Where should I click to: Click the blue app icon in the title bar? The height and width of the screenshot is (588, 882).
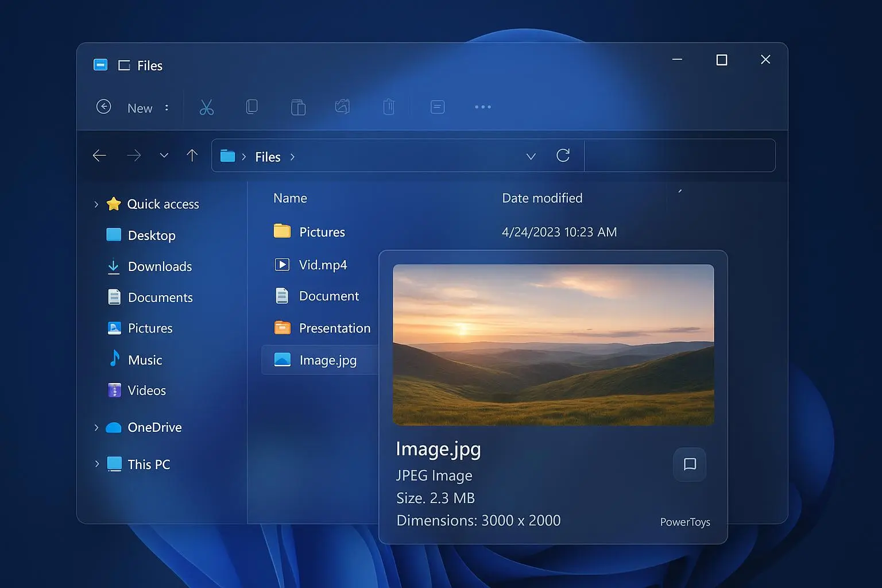pyautogui.click(x=100, y=64)
